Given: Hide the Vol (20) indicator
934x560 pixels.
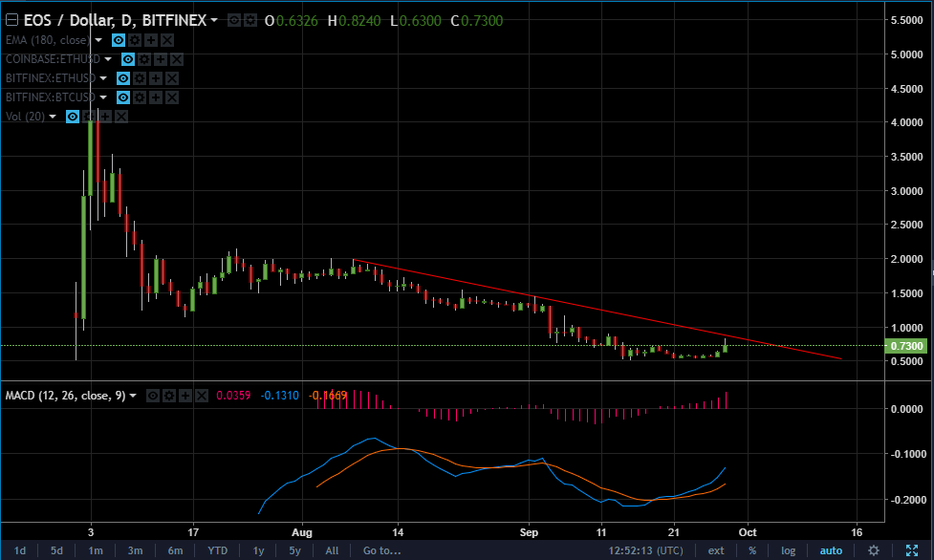Looking at the screenshot, I should [73, 117].
